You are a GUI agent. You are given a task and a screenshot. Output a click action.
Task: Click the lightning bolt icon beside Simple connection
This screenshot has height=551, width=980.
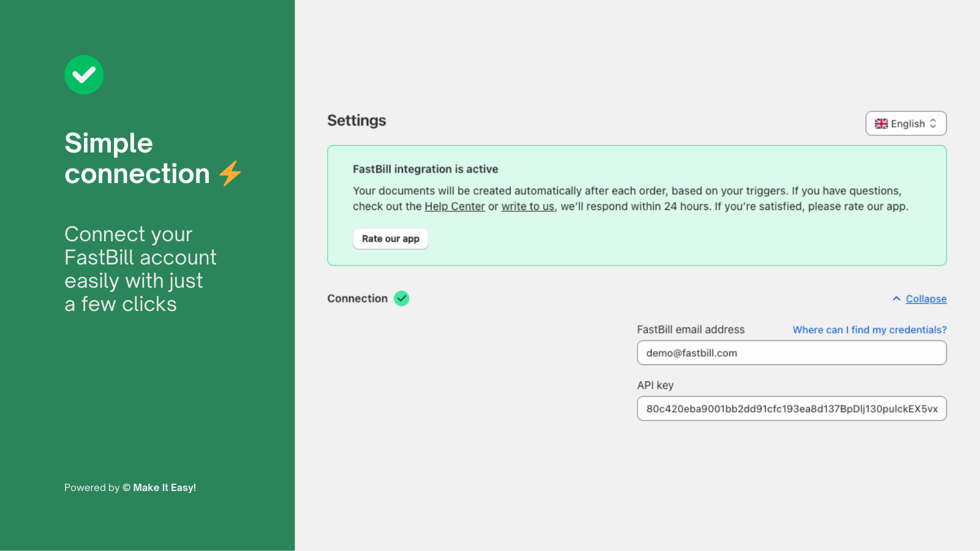[230, 173]
